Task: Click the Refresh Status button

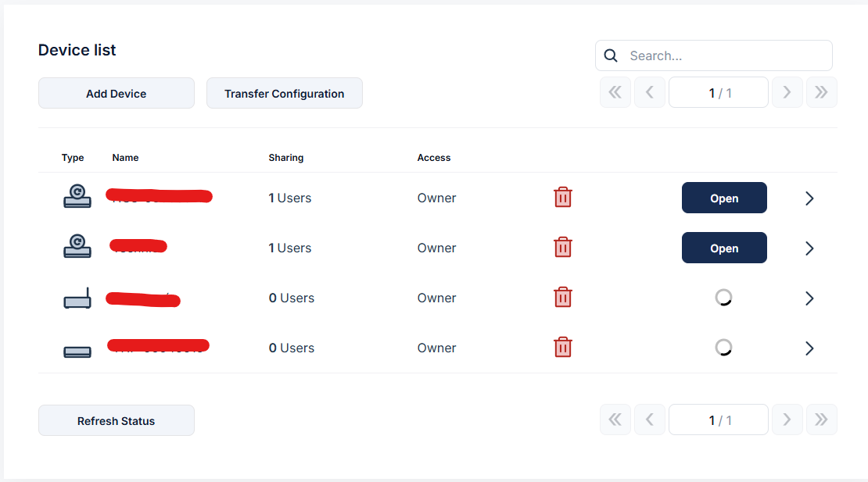Action: [x=117, y=420]
